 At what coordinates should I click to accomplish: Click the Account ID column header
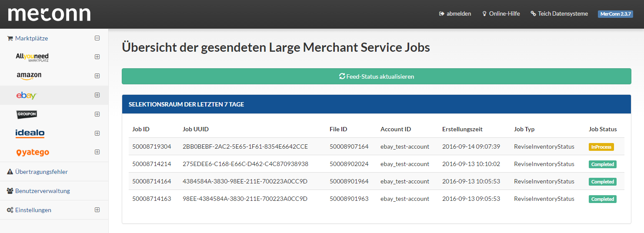tap(396, 129)
